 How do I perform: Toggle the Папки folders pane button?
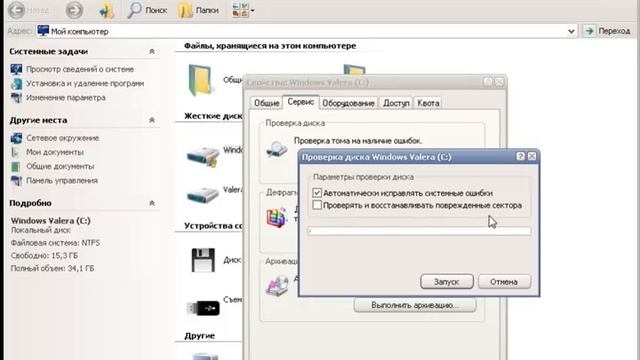pos(198,10)
